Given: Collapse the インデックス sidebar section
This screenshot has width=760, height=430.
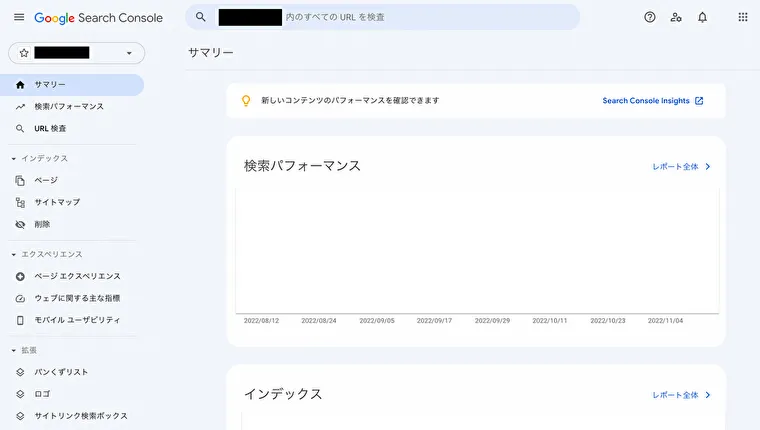Looking at the screenshot, I should click(x=14, y=159).
